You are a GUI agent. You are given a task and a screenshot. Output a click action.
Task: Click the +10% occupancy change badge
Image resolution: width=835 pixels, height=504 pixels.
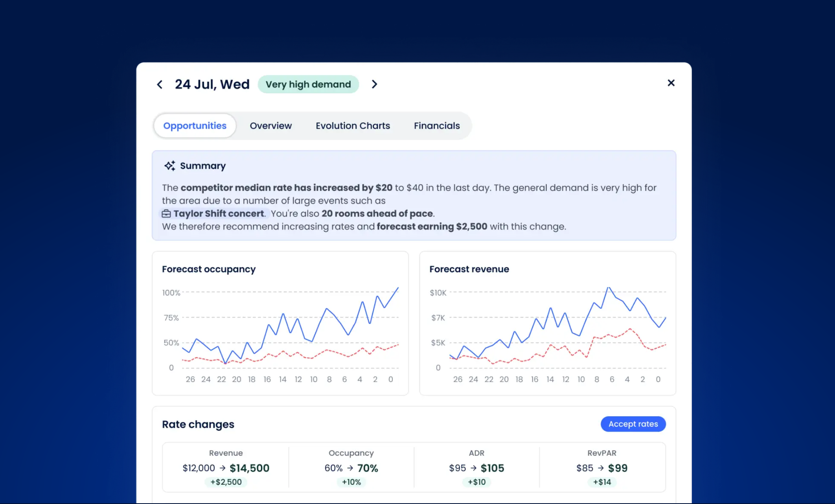351,482
